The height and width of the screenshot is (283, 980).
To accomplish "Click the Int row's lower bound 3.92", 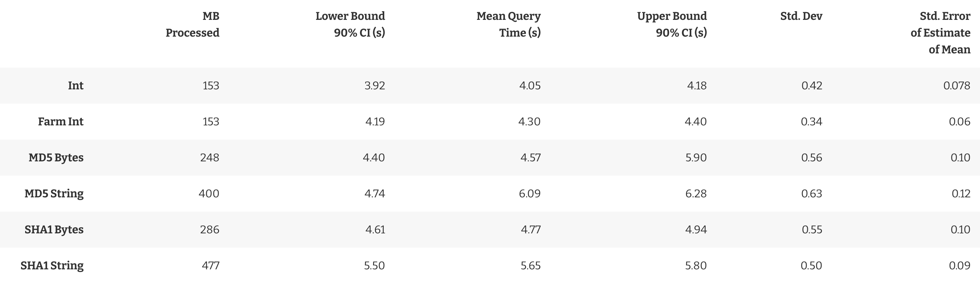I will 375,86.
